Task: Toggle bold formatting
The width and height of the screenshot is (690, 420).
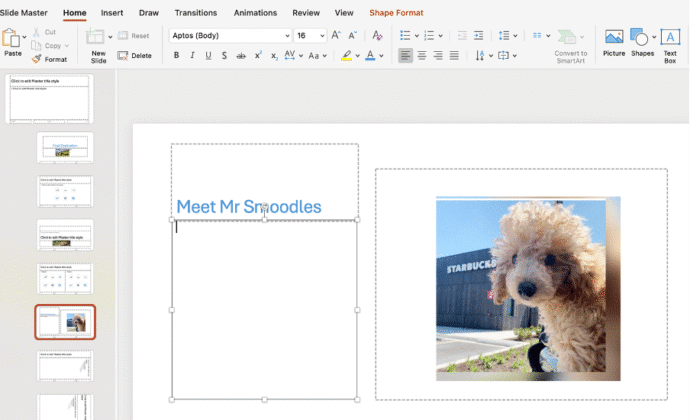Action: (177, 56)
